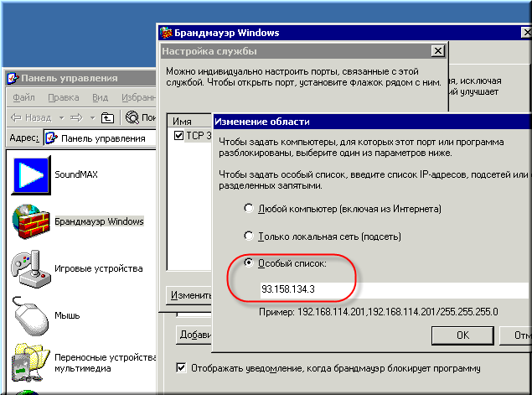Select Любой компьютер radio option
532x395 pixels.
point(249,208)
